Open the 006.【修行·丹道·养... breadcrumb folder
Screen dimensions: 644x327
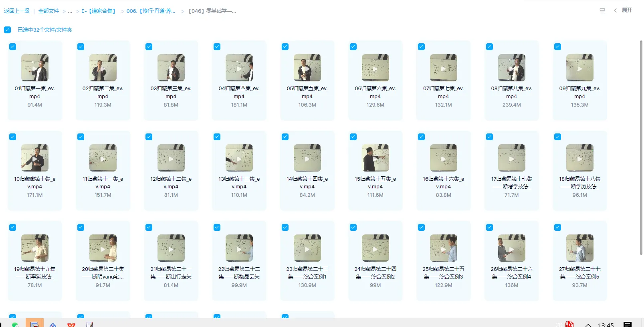point(151,11)
